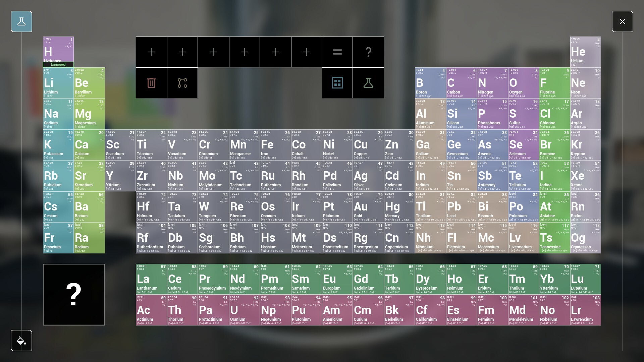Select the Carbon element tile
644x362 pixels.
461,83
